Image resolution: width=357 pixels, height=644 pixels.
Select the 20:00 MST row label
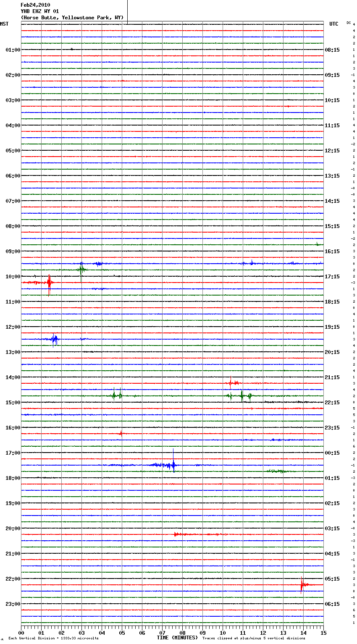coord(13,529)
